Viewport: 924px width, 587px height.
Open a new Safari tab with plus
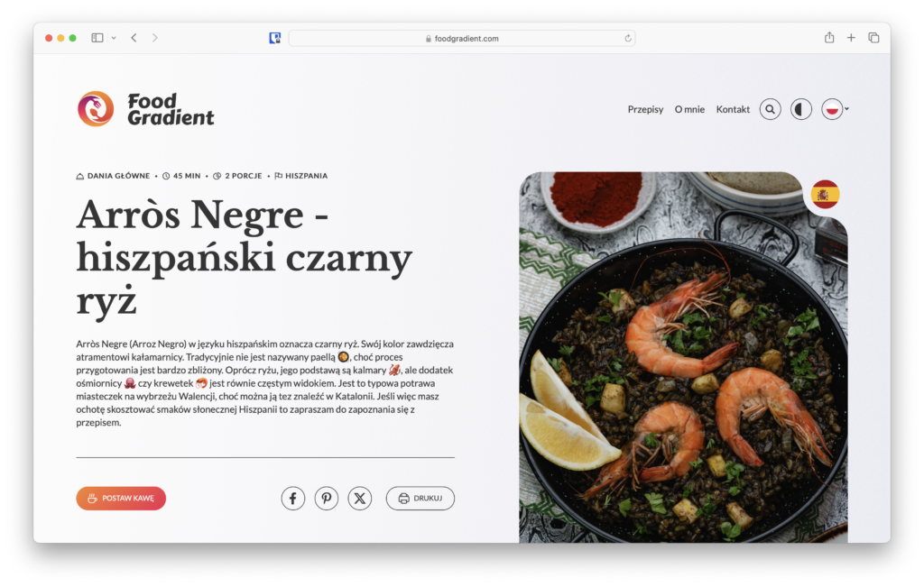(x=851, y=38)
